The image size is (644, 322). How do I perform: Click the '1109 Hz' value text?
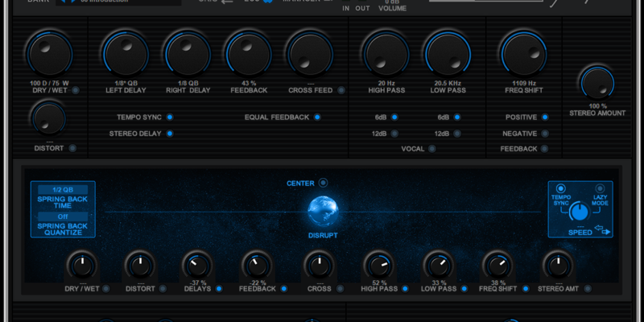524,83
